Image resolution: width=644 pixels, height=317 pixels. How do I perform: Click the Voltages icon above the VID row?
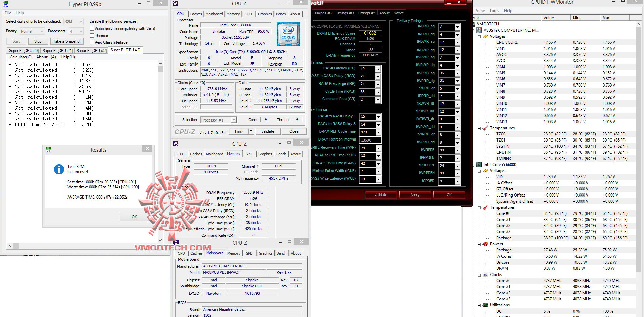(x=485, y=171)
